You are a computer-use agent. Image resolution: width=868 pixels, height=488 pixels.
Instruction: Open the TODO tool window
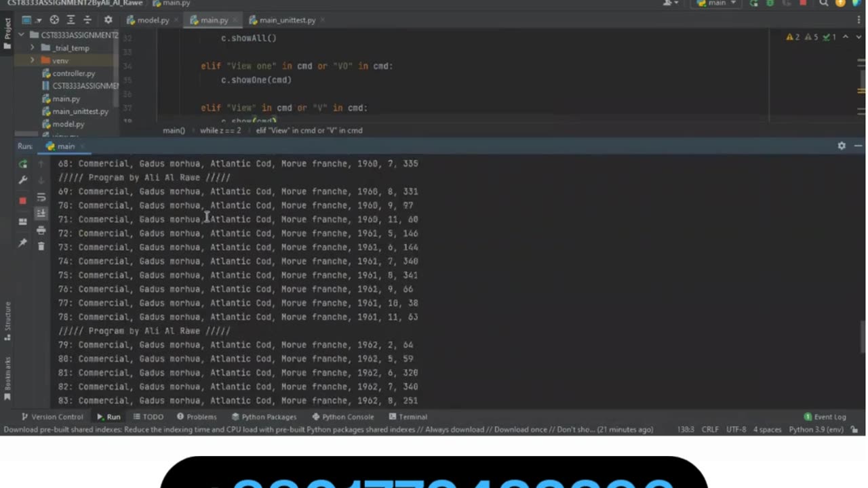[148, 417]
